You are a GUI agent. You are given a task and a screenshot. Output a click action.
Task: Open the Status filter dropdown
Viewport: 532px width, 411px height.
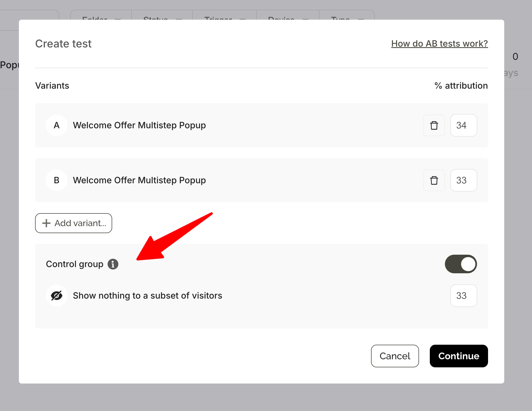(x=162, y=19)
